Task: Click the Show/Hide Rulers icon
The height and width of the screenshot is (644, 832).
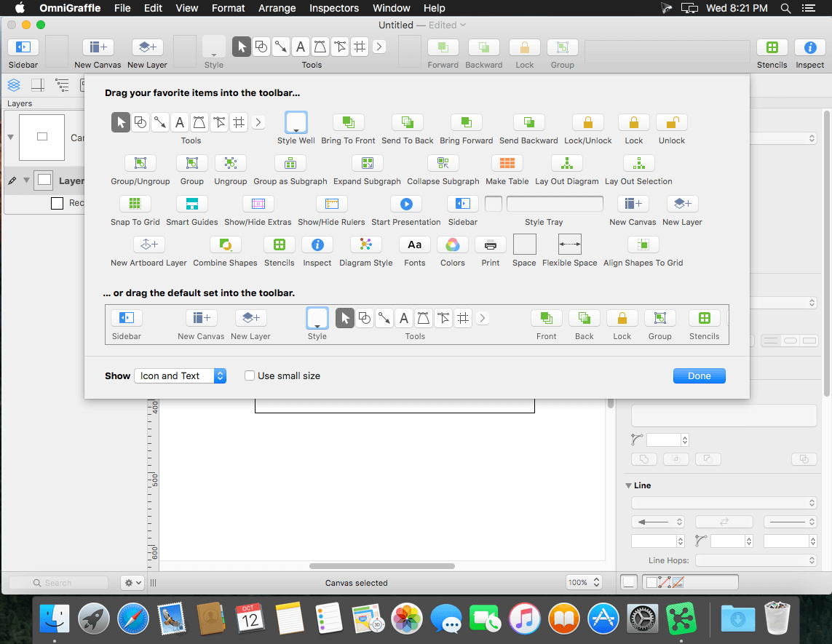Action: pyautogui.click(x=331, y=204)
